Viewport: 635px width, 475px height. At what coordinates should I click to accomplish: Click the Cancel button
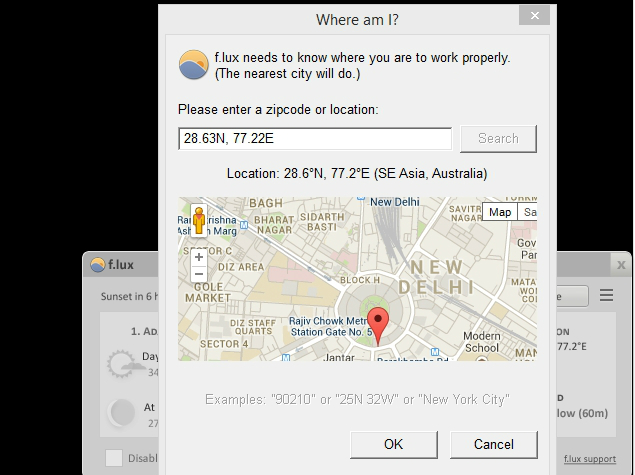click(494, 445)
